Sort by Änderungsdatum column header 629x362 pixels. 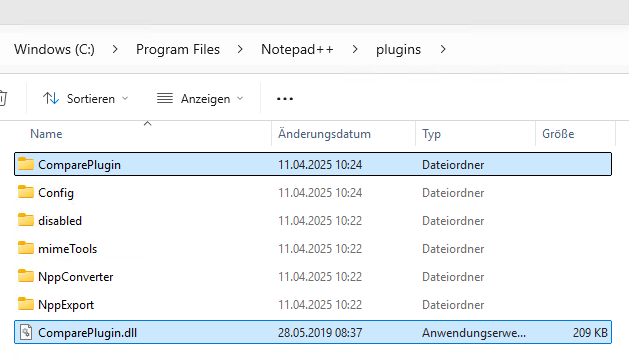pyautogui.click(x=324, y=134)
